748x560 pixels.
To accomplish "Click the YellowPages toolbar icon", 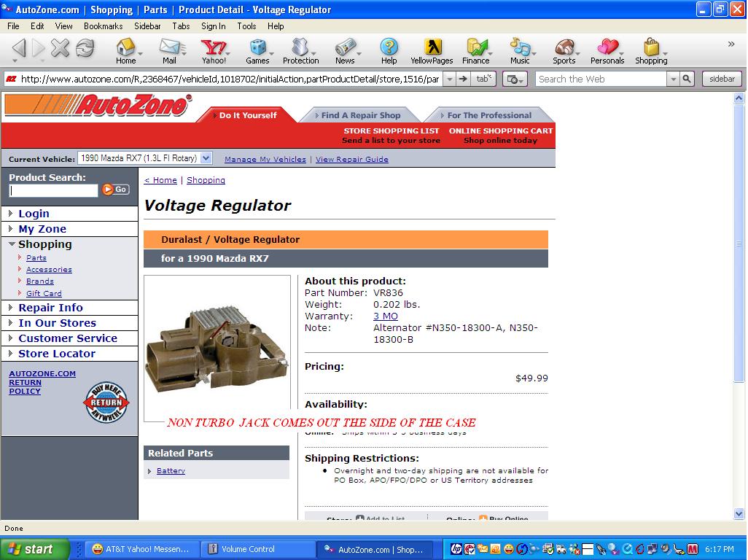I will point(432,51).
